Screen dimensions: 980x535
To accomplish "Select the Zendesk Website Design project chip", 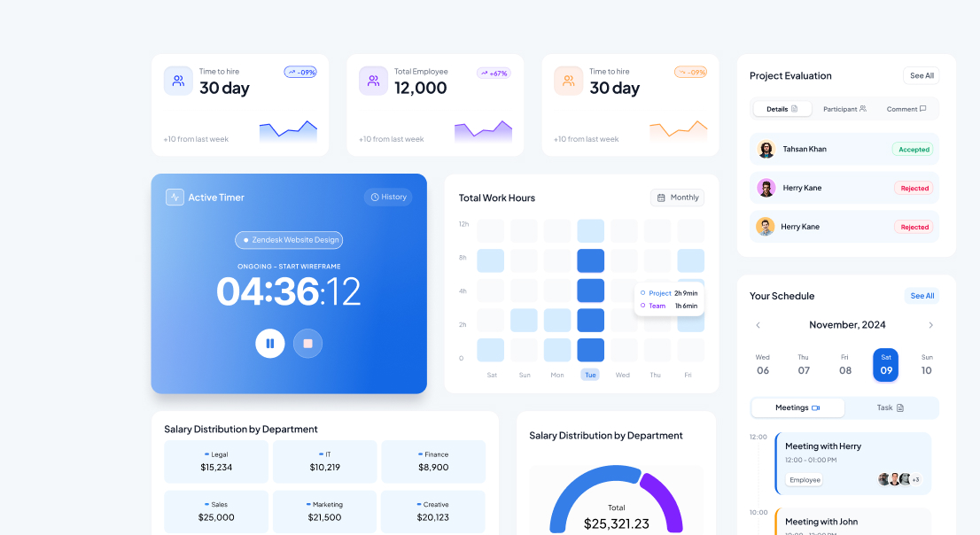I will click(x=289, y=240).
